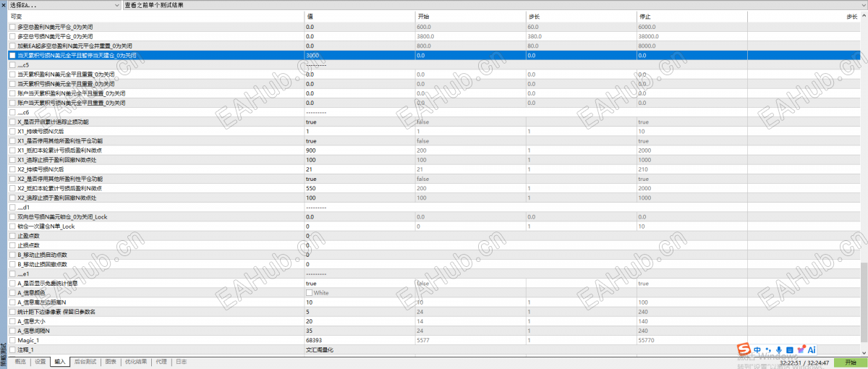This screenshot has height=369, width=868.
Task: Click the punctuation icon in Sogou toolbar
Action: point(767,350)
